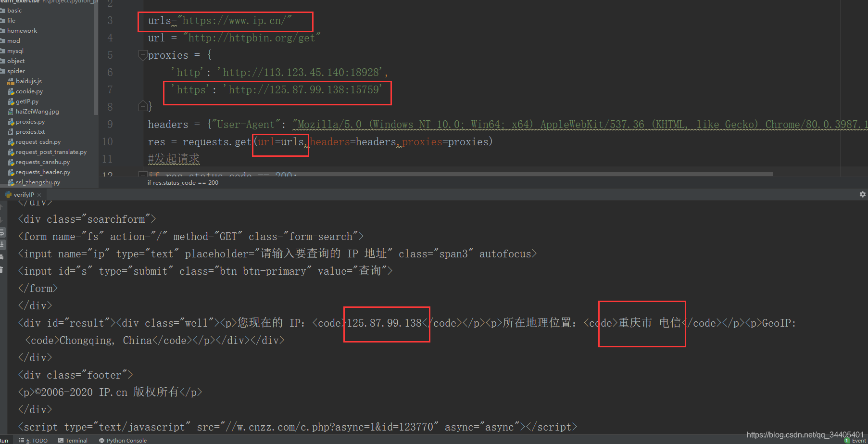Click project tree vertical scrollbar
Viewport: 868px width, 444px height.
[x=96, y=58]
